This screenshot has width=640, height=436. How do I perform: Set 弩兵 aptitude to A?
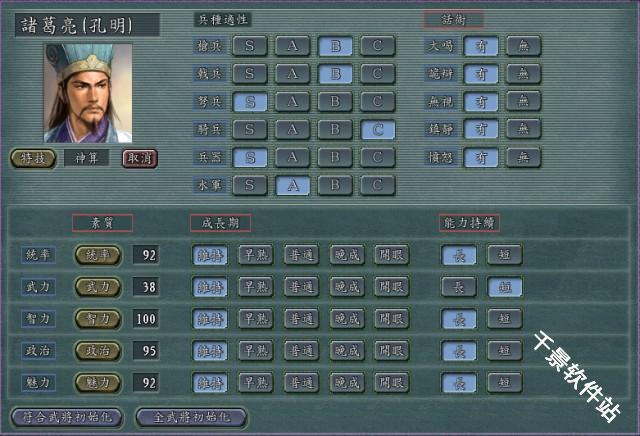[x=293, y=102]
